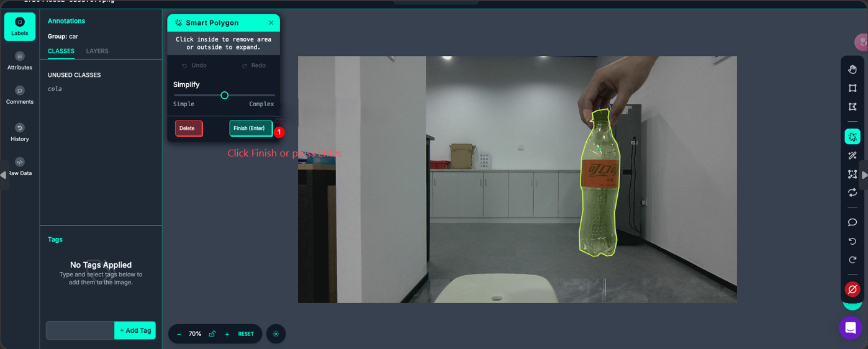Image resolution: width=868 pixels, height=349 pixels.
Task: Zoom out with the minus icon
Action: [x=179, y=334]
